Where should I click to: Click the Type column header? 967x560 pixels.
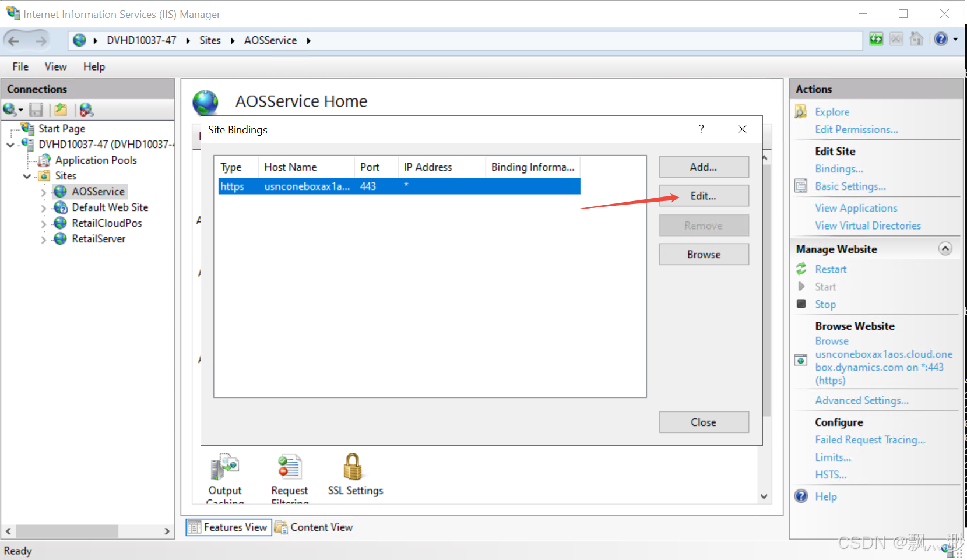[x=236, y=167]
